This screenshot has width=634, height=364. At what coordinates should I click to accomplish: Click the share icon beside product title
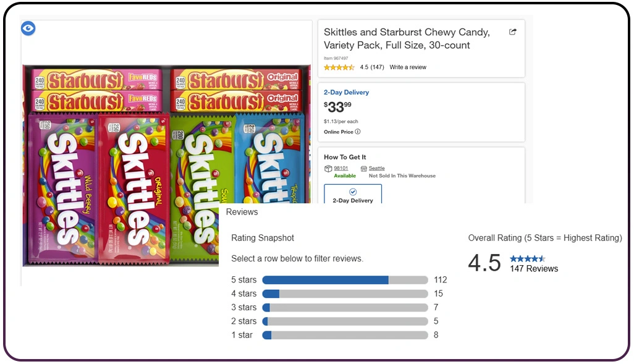coord(512,32)
